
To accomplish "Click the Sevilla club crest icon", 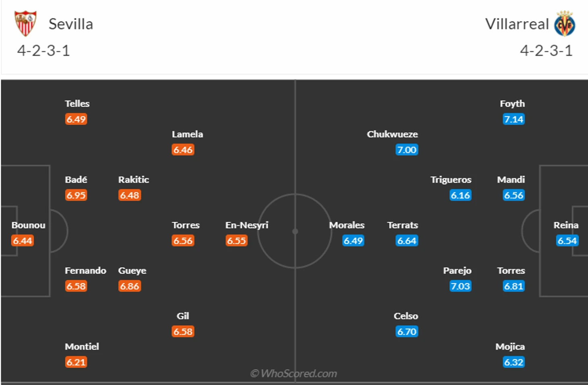I will (x=25, y=23).
